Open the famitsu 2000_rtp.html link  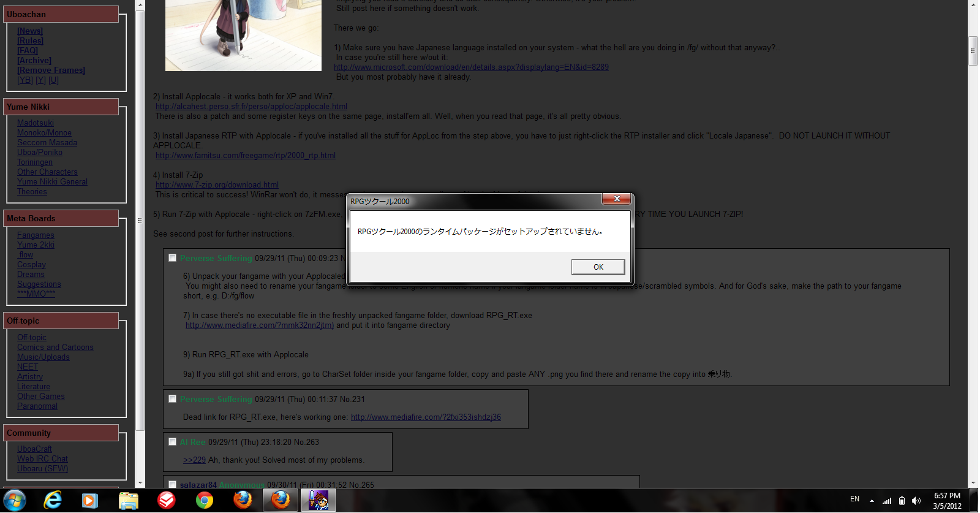(x=246, y=156)
